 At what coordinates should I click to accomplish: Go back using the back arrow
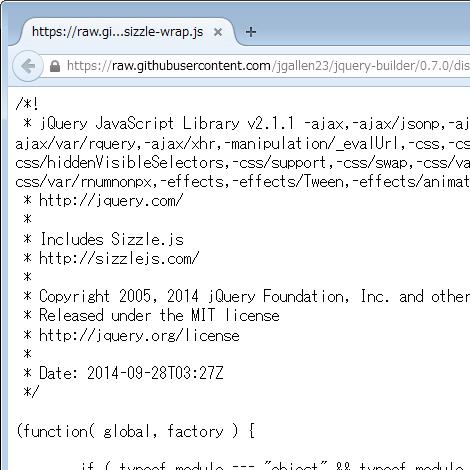28,66
